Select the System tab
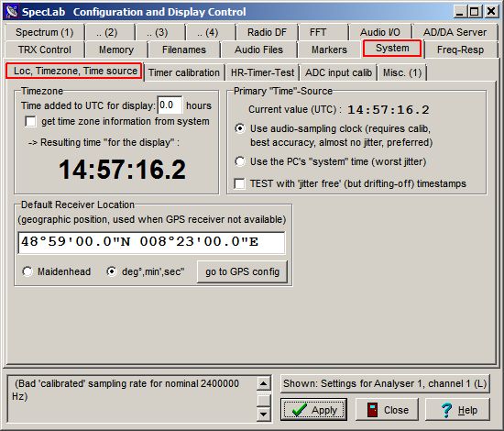 click(x=392, y=49)
